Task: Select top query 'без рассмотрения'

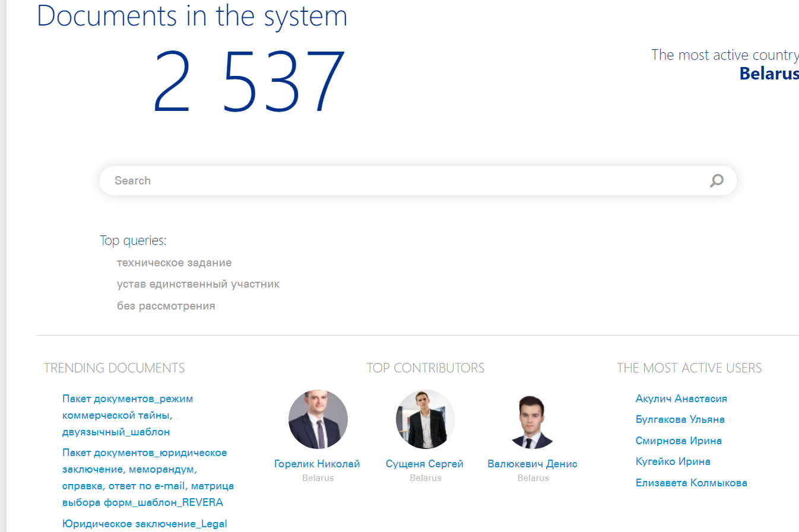Action: coord(166,306)
